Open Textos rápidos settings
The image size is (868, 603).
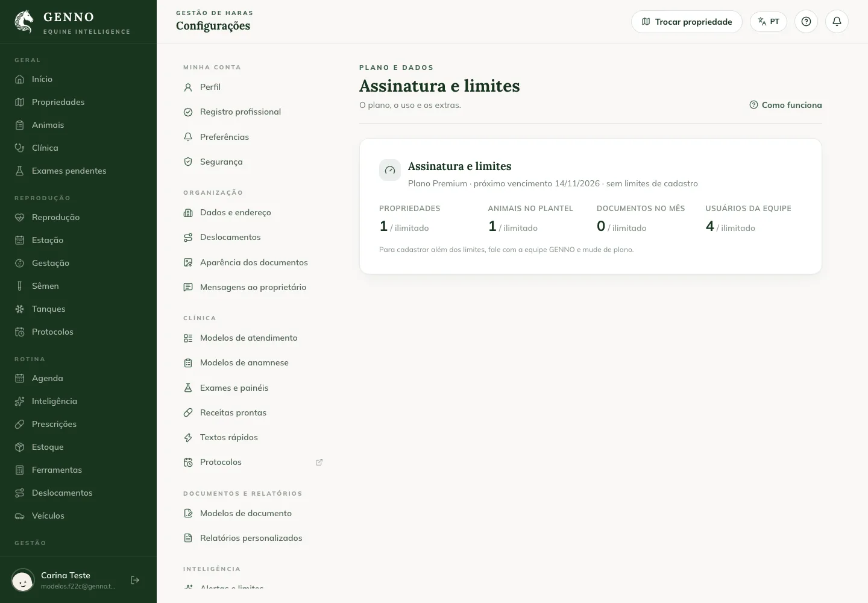click(253, 437)
